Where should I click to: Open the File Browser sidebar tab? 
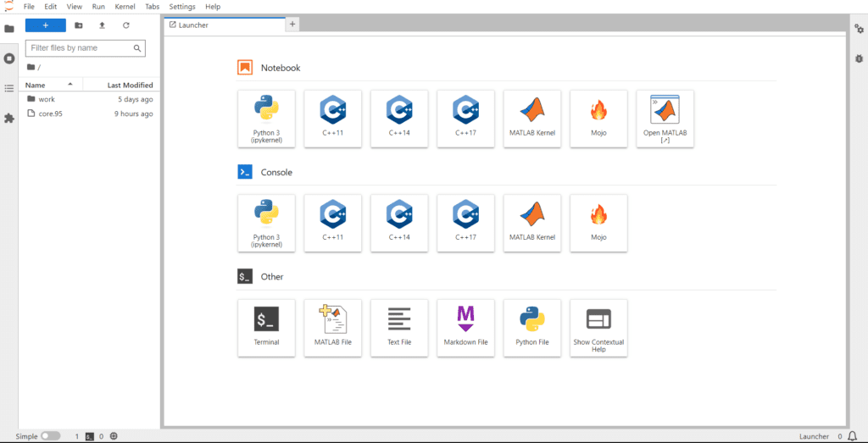coord(8,29)
